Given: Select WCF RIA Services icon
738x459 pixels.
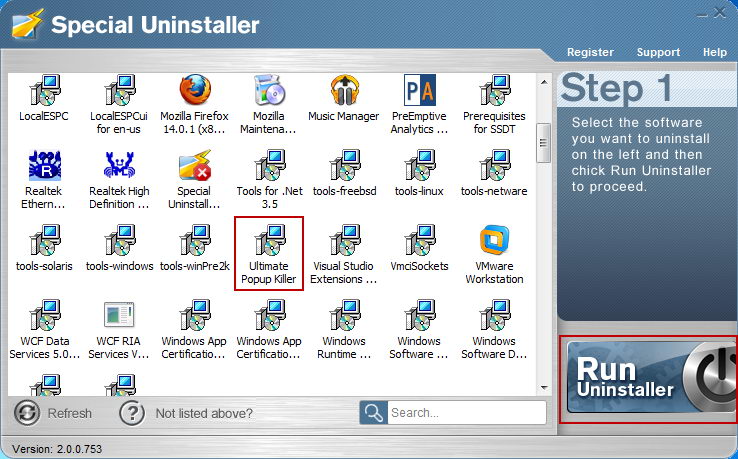Looking at the screenshot, I should tap(119, 315).
